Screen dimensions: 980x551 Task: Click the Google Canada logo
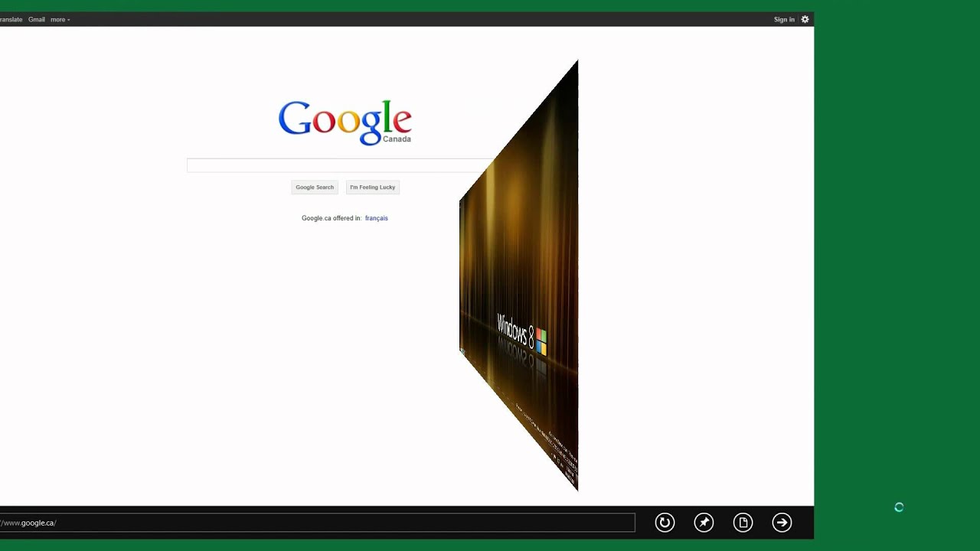coord(345,122)
